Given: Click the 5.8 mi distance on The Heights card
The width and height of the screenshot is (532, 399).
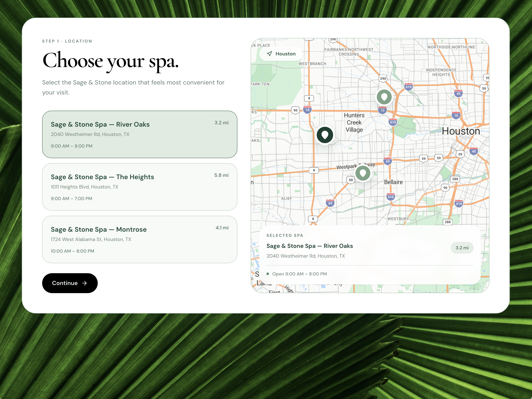Looking at the screenshot, I should point(221,175).
